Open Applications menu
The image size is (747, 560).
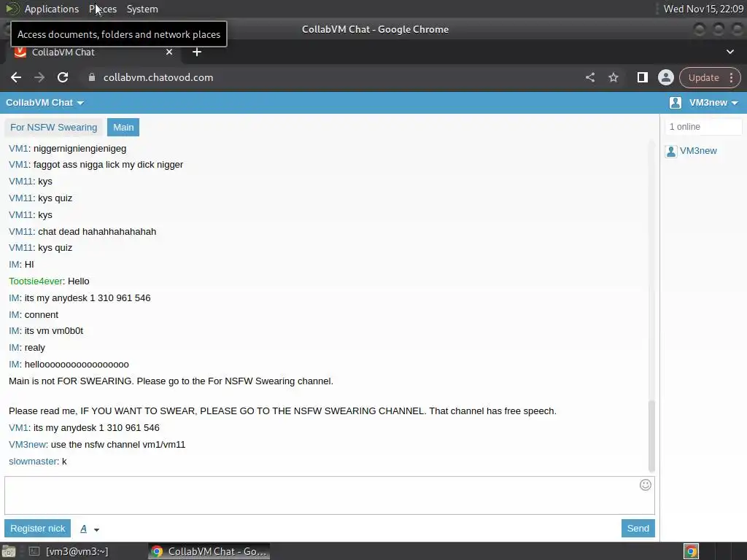[x=52, y=9]
